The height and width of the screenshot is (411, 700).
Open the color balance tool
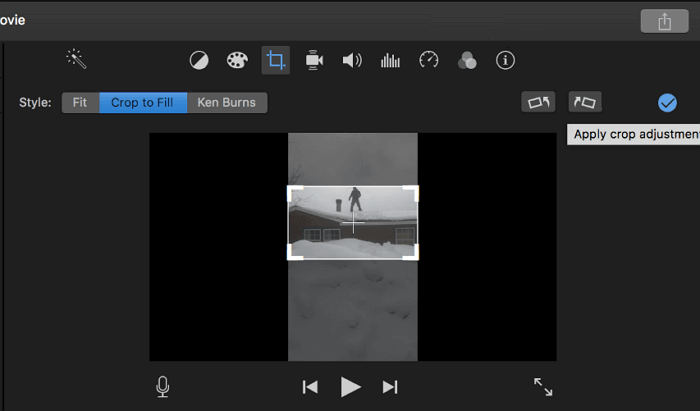[199, 61]
